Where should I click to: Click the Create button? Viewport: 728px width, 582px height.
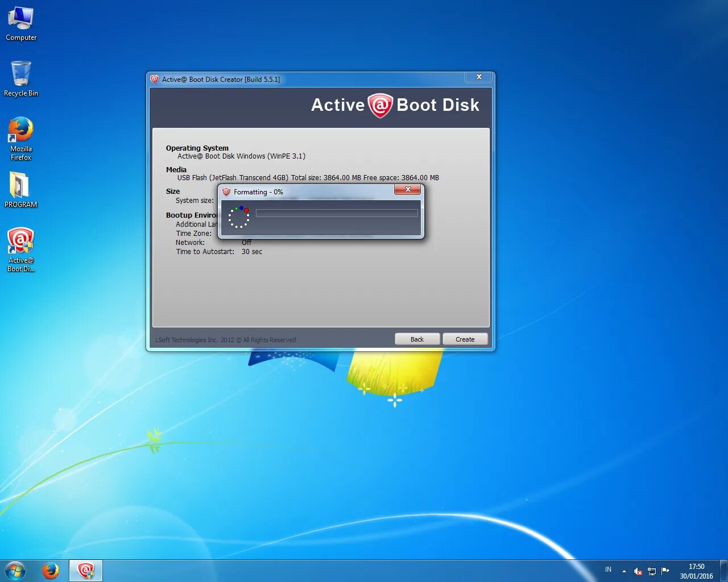465,339
